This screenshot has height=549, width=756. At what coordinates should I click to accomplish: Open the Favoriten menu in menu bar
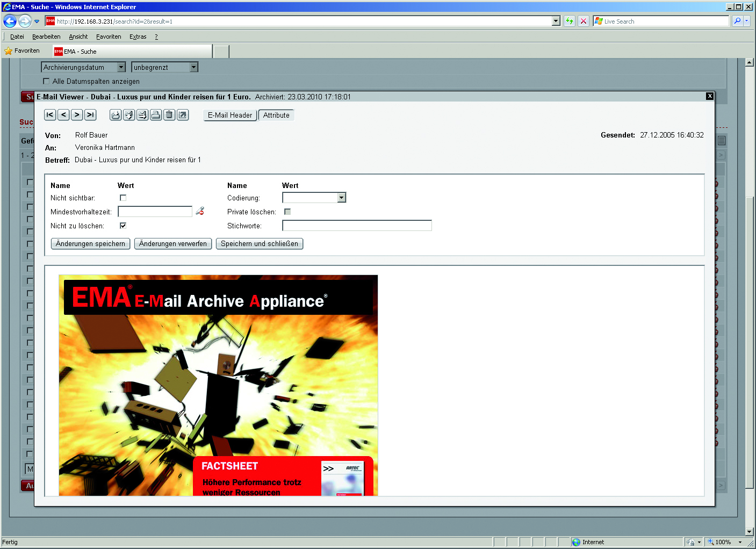(109, 37)
